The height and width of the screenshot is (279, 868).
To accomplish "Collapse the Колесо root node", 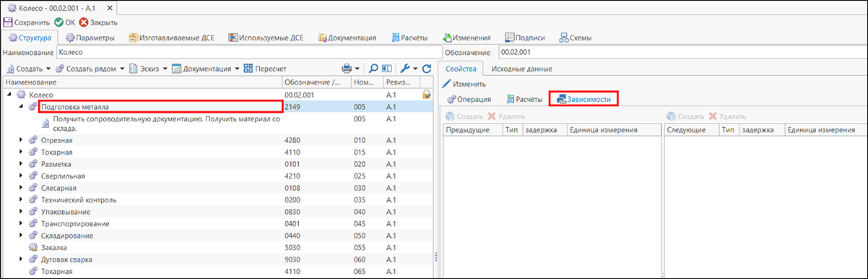I will click(x=9, y=95).
